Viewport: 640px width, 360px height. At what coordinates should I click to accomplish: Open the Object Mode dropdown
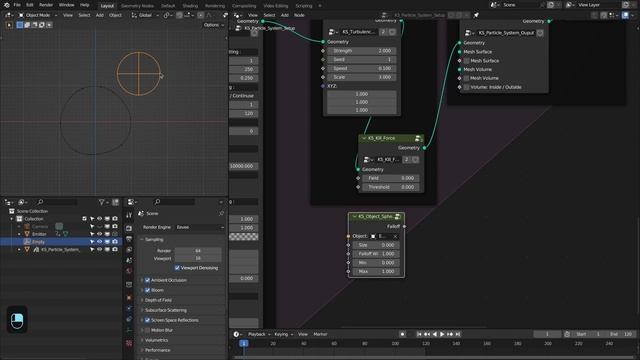pyautogui.click(x=38, y=15)
